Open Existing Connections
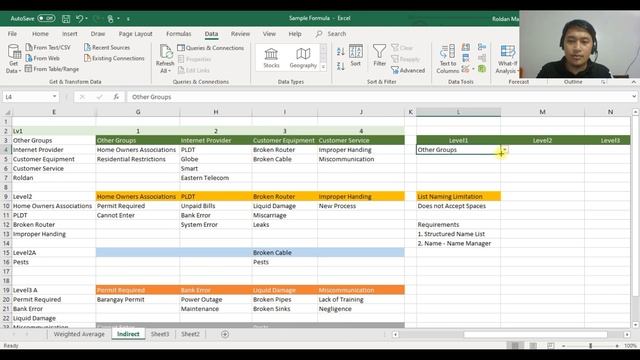640x360 pixels. click(x=114, y=58)
